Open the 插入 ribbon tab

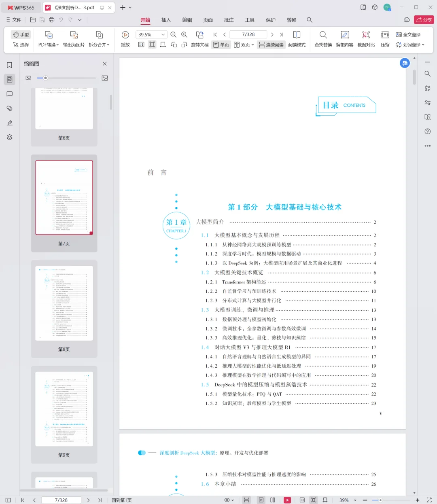[x=166, y=20]
